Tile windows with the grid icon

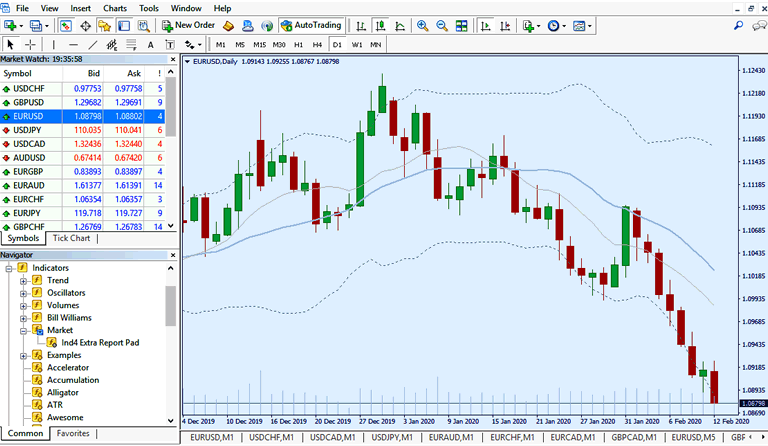coord(461,25)
